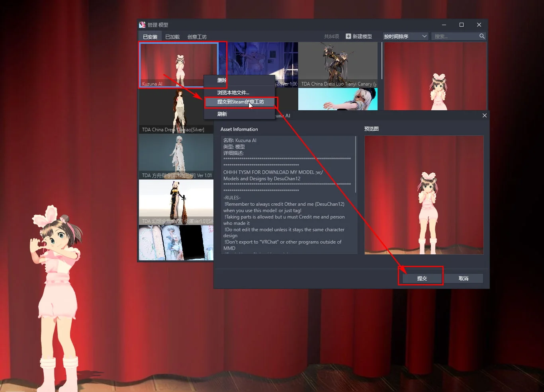Click the app icon in title bar

click(x=142, y=25)
